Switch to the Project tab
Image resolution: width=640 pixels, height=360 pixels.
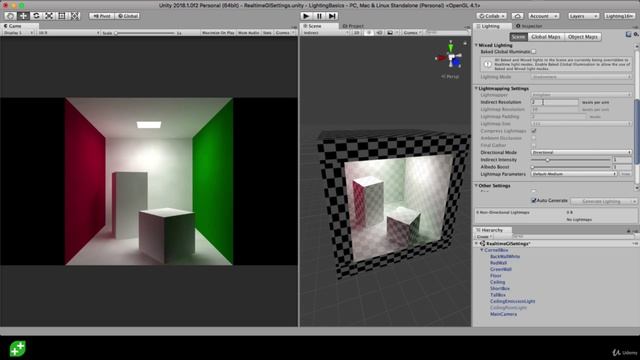coord(353,26)
